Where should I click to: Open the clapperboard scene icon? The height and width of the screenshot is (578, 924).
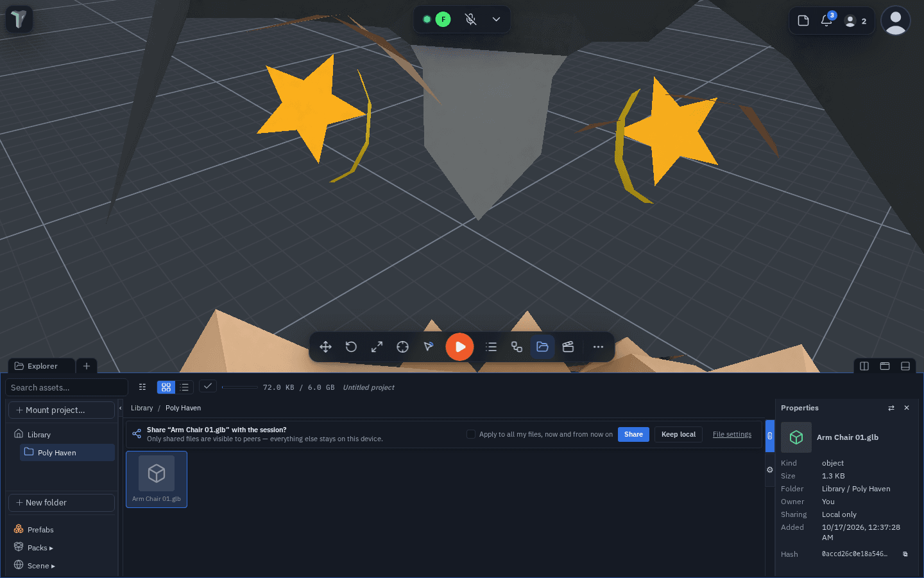tap(568, 347)
